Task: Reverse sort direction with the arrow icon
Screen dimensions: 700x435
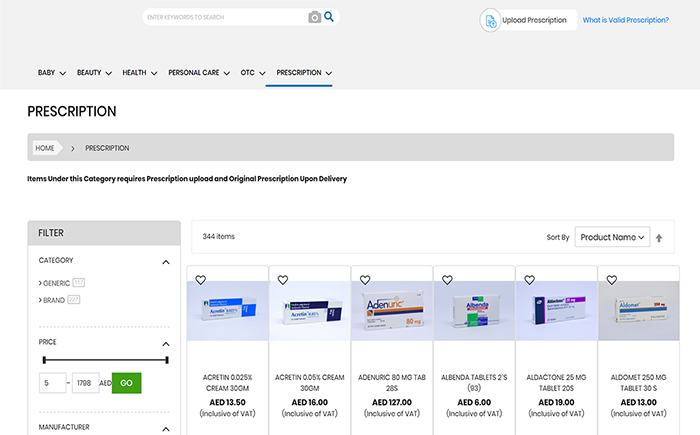Action: [x=659, y=238]
